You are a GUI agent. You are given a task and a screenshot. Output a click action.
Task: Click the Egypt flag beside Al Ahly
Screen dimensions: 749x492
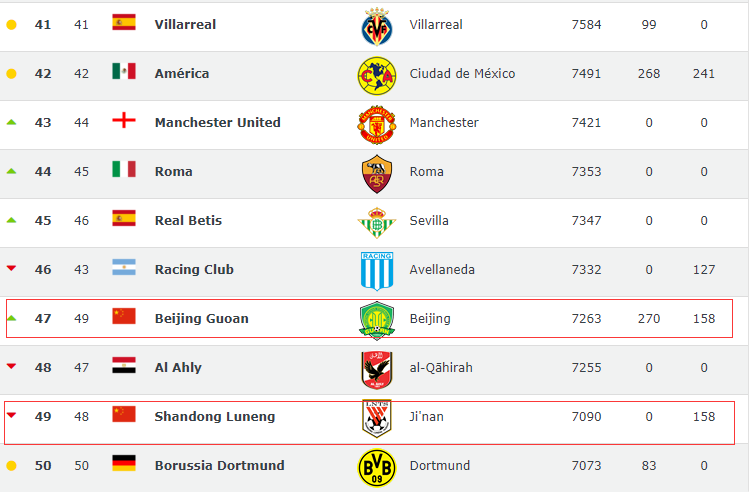[x=124, y=365]
